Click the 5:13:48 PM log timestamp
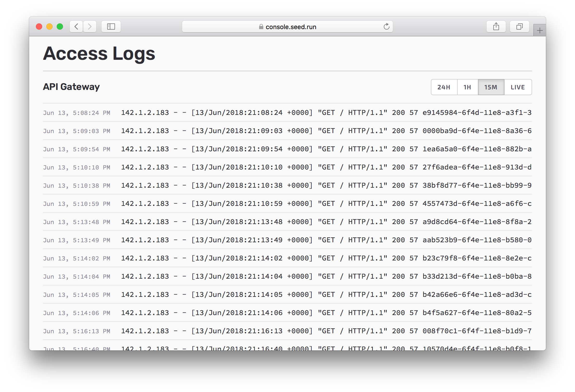This screenshot has width=575, height=392. click(77, 222)
